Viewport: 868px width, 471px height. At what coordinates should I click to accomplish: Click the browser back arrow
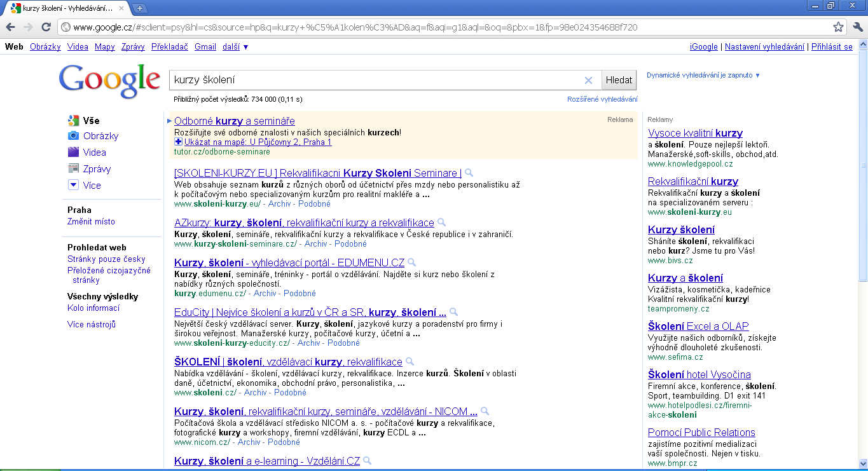(10, 27)
